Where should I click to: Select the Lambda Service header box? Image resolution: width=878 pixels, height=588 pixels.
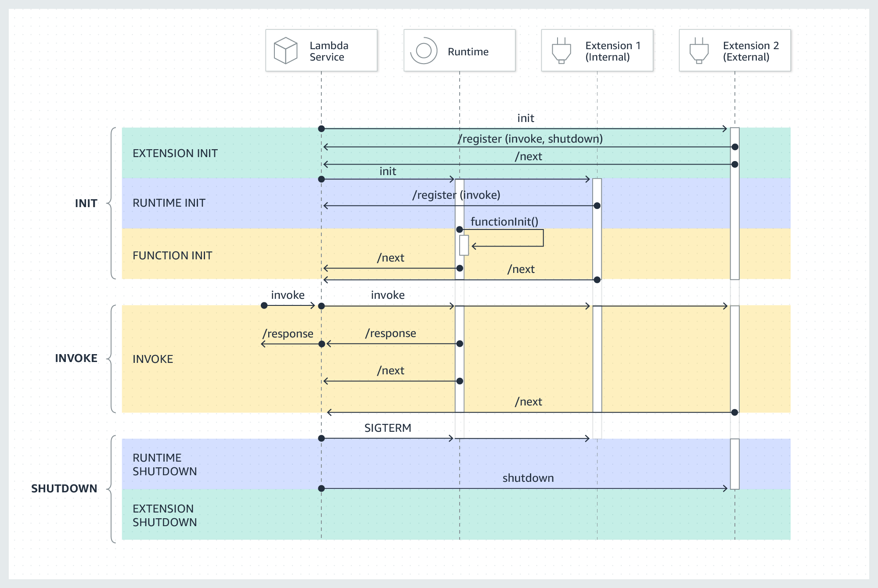320,50
